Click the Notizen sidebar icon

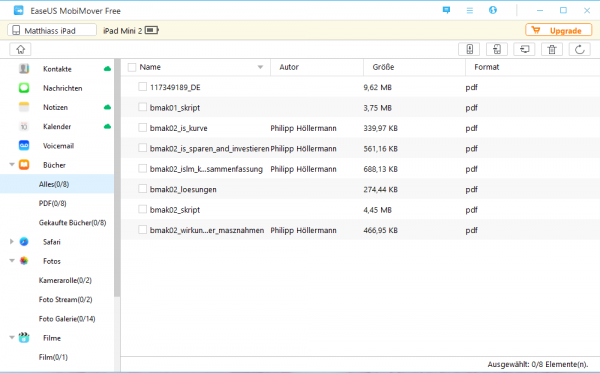pos(24,107)
